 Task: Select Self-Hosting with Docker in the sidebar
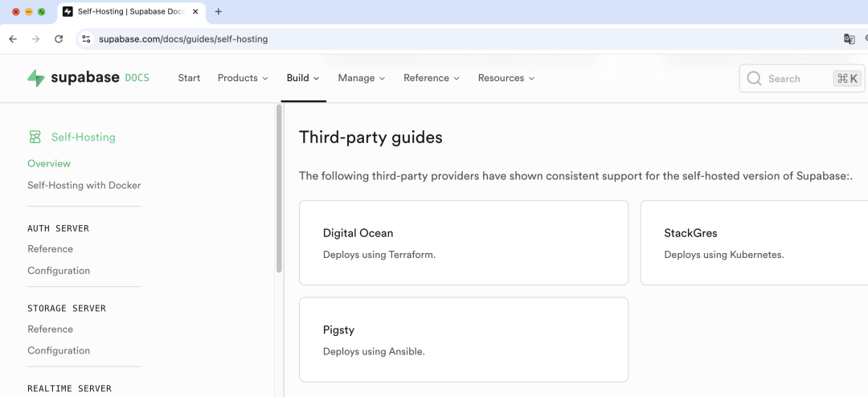point(84,185)
